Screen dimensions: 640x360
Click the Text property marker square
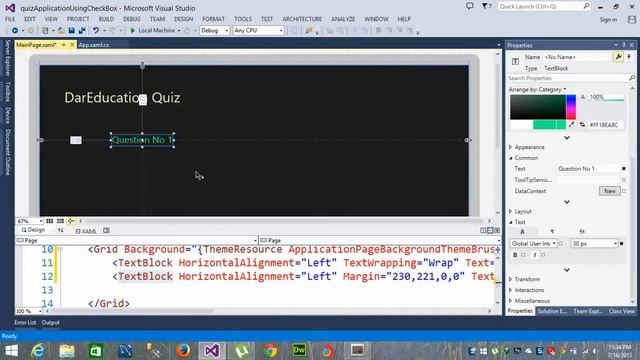point(624,169)
